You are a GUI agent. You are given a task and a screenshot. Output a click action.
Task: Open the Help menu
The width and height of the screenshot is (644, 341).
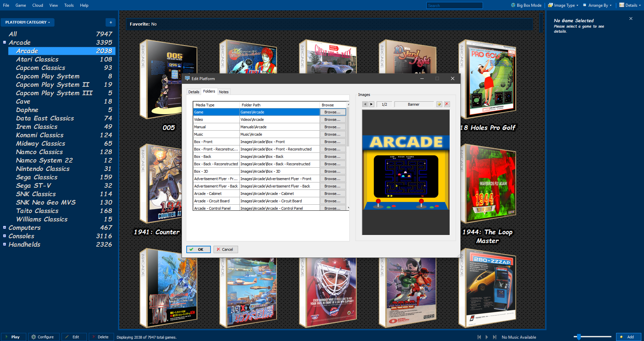84,5
